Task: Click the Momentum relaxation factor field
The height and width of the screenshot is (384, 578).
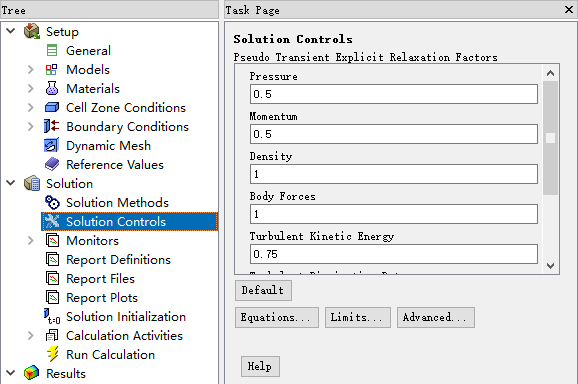Action: click(394, 134)
